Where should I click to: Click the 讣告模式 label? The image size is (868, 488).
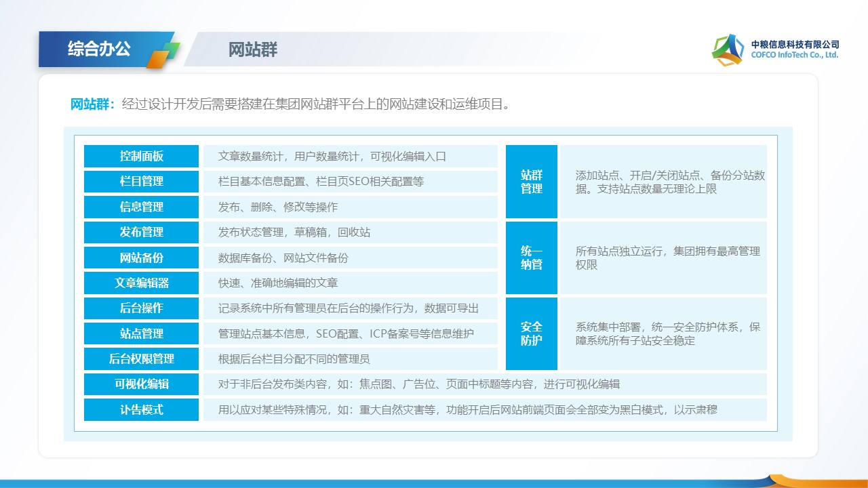point(141,409)
